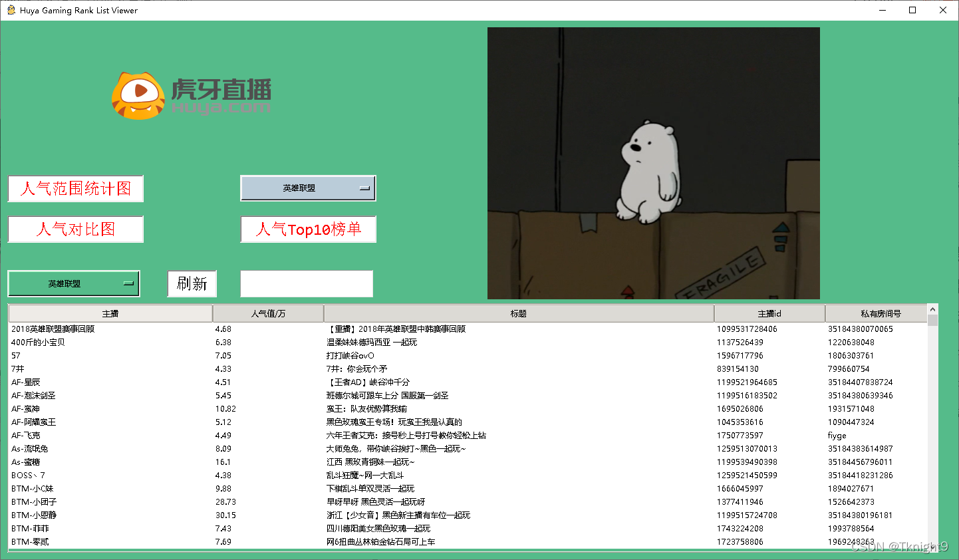Click popularity value 16.1
959x560 pixels.
click(223, 462)
